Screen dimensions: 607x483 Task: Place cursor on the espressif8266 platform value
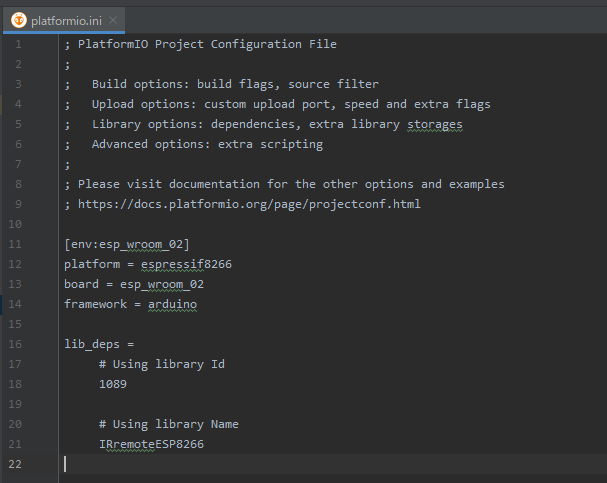point(176,264)
